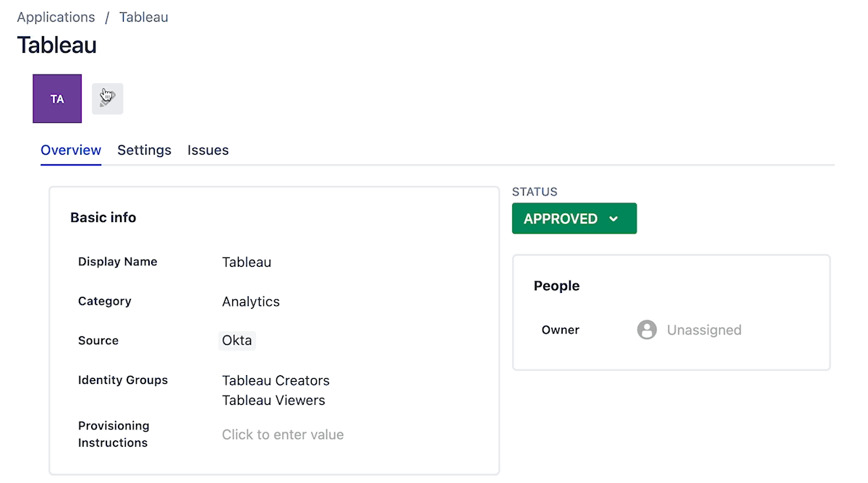Click the Okta source tag
The height and width of the screenshot is (483, 868).
tap(237, 341)
